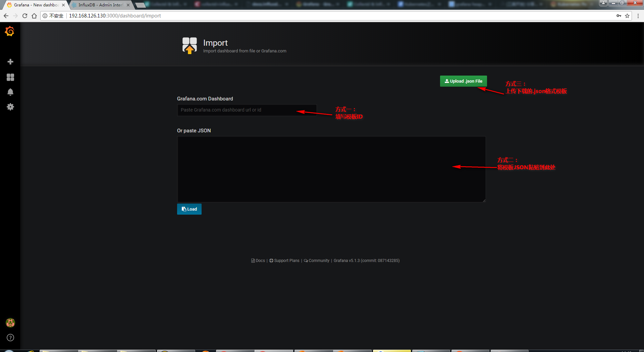Close the Grafana browser tab
Screen dimensions: 644x352
click(x=63, y=5)
